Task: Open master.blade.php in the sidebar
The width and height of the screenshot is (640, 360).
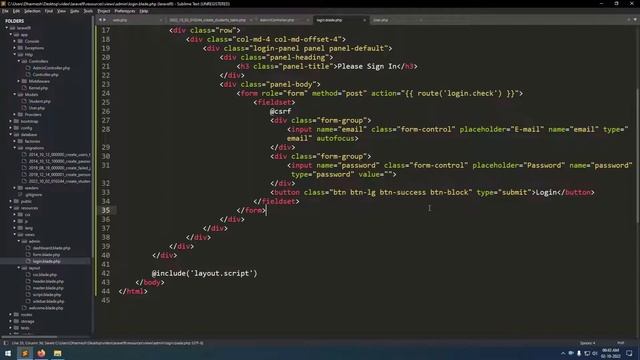Action: [x=48, y=288]
